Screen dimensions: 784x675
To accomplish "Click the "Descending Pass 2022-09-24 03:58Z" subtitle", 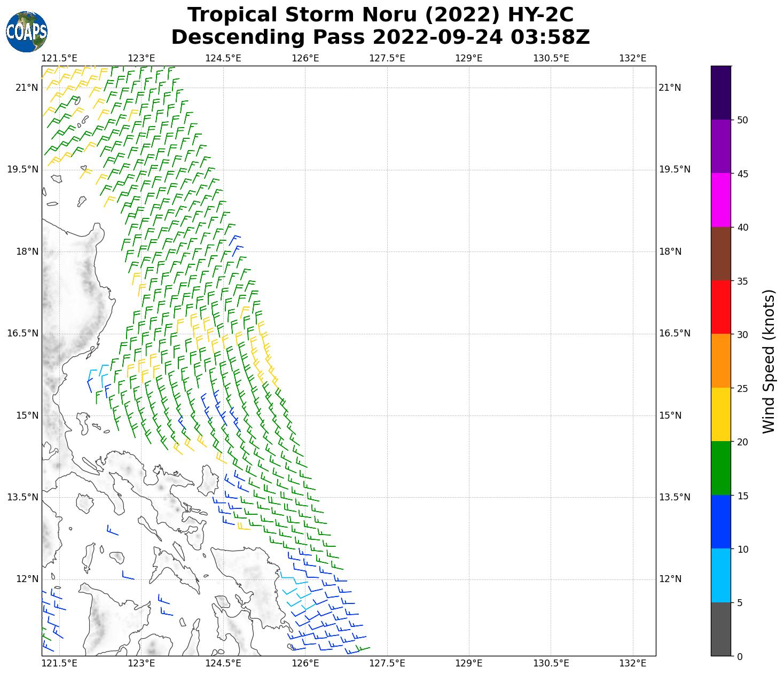I will (x=380, y=37).
